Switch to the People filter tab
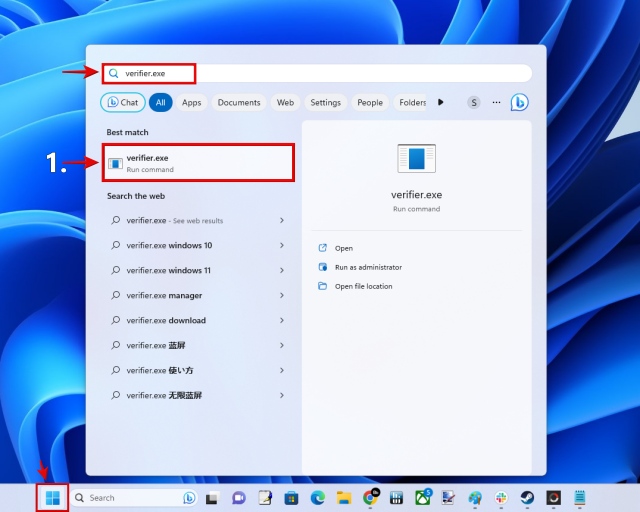The height and width of the screenshot is (512, 640). tap(370, 102)
